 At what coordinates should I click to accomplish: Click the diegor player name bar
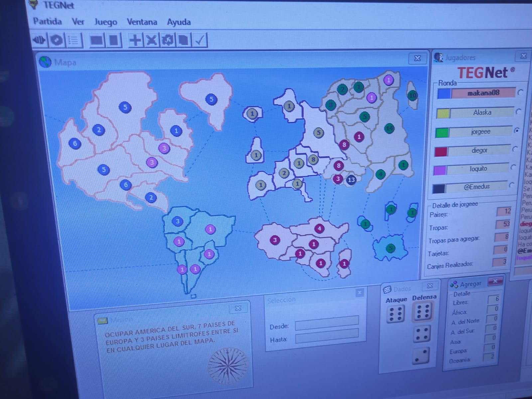click(479, 150)
